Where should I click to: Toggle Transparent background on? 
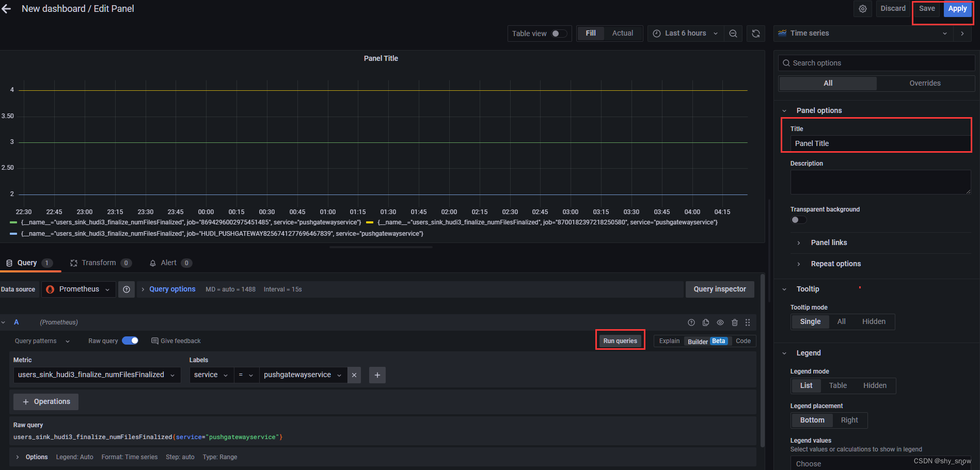point(798,219)
